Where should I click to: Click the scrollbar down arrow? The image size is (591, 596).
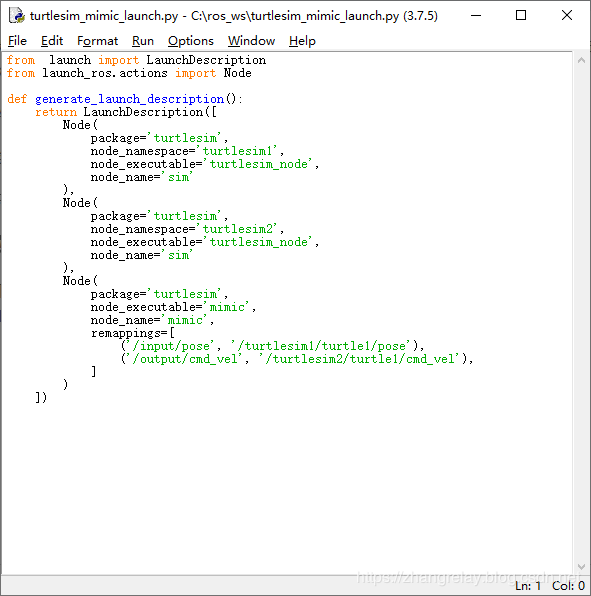pyautogui.click(x=581, y=567)
